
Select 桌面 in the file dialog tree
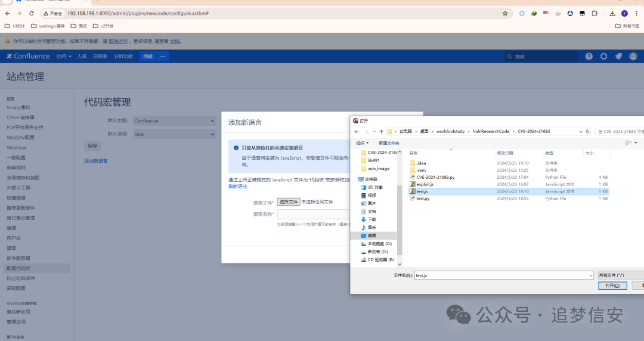click(x=371, y=236)
